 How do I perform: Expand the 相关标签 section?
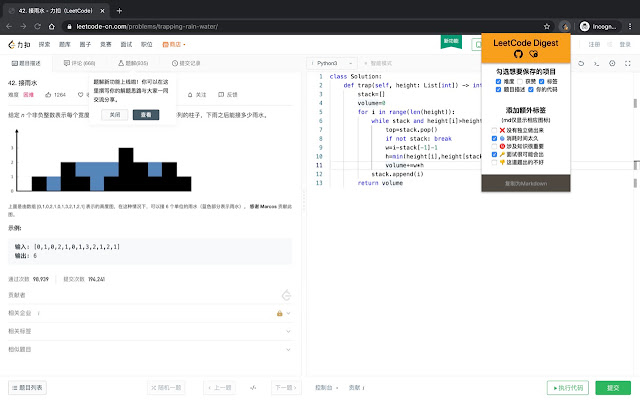(x=288, y=331)
